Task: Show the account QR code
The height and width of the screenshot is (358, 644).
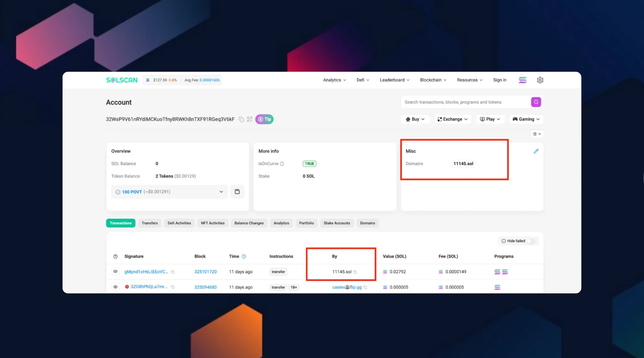Action: click(249, 119)
